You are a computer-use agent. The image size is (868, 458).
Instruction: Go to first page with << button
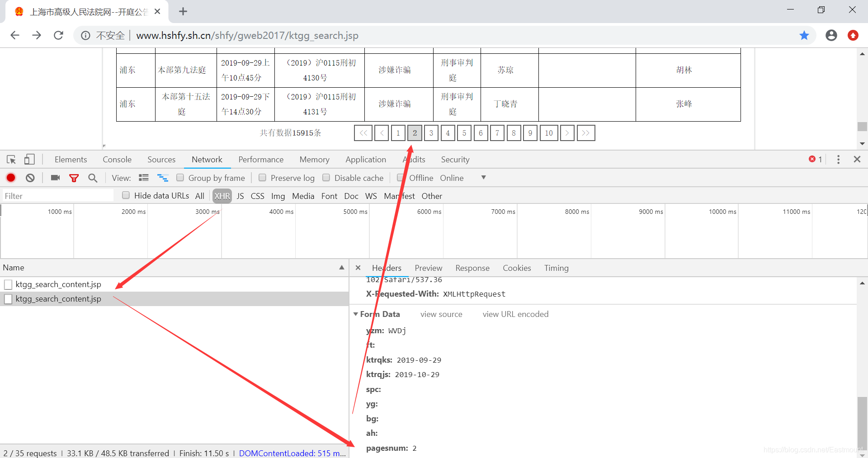coord(363,133)
